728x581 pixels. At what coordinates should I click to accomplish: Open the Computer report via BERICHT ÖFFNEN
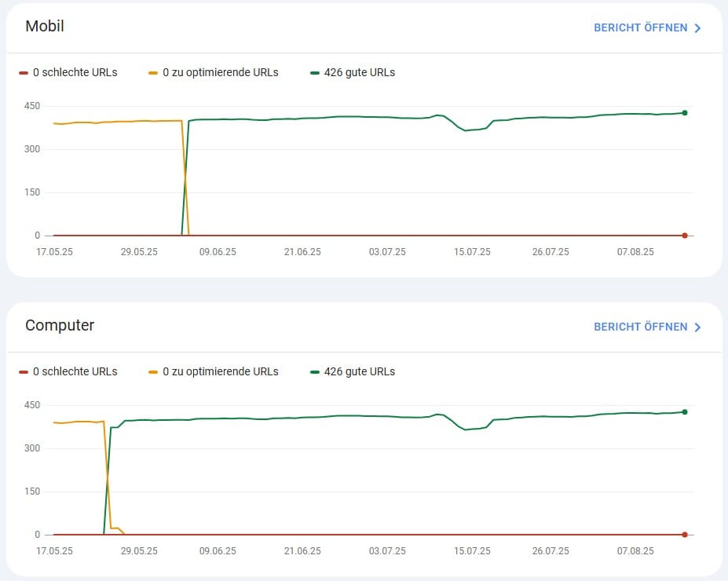tap(640, 327)
